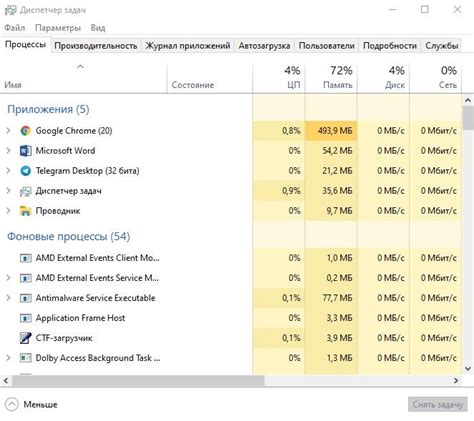The image size is (474, 421).
Task: Click the horizontal scrollbar left arrow
Action: [x=6, y=381]
